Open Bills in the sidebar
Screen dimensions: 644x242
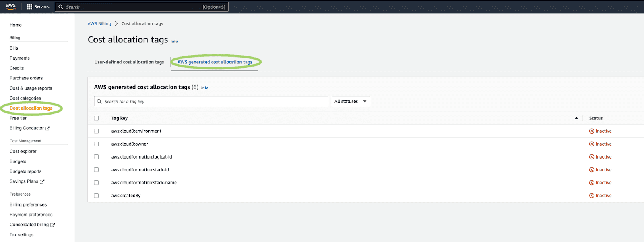[14, 48]
